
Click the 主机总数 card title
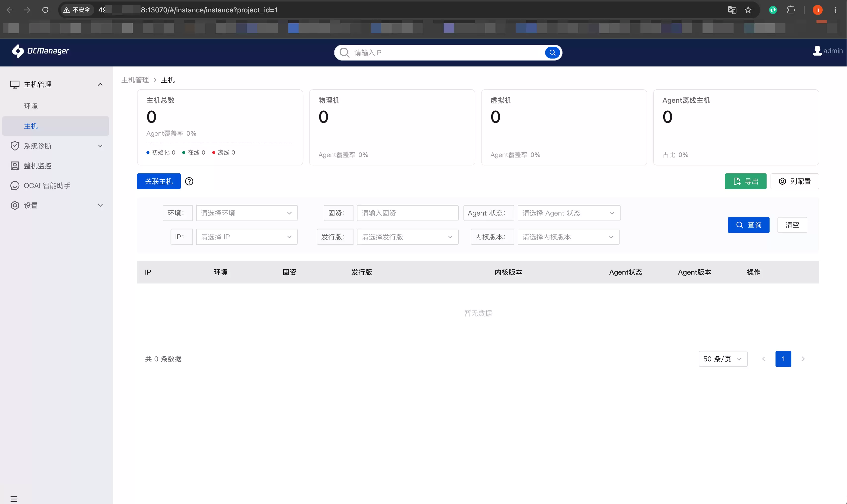click(160, 100)
